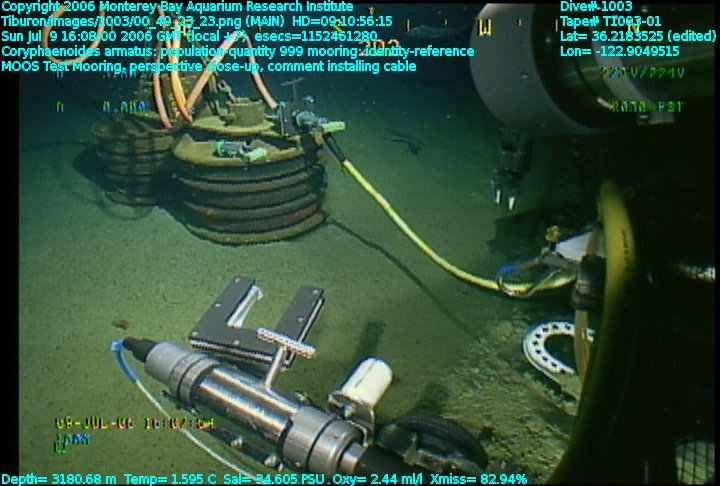This screenshot has width=720, height=486.
Task: Click the Sun Jul 9 2006 timestamp line
Action: [189, 36]
